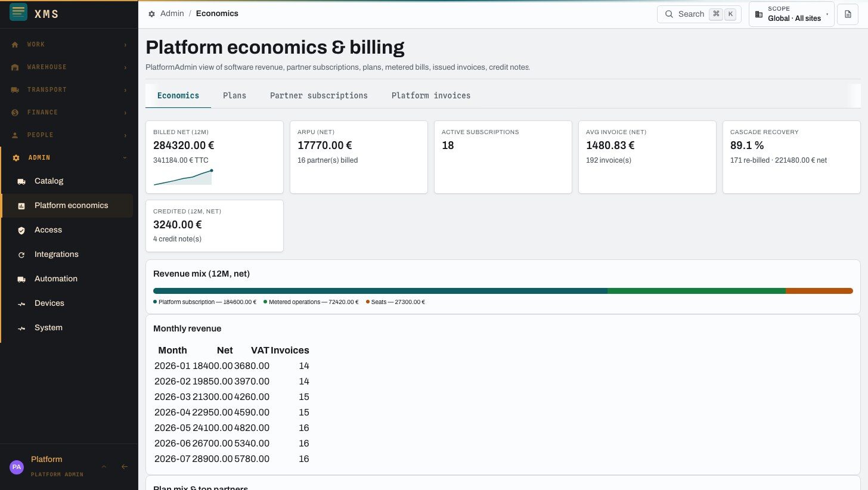Open Access in the Admin menu
Image resolution: width=868 pixels, height=490 pixels.
click(67, 230)
